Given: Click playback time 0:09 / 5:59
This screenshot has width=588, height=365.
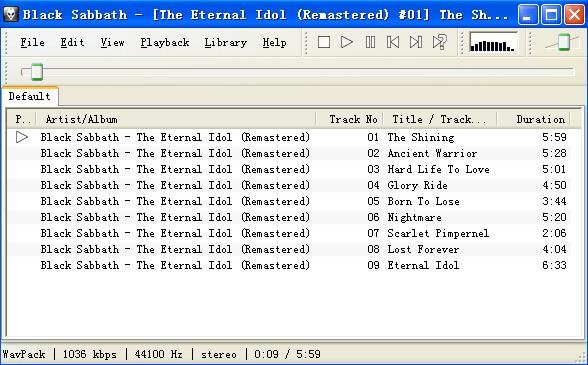Looking at the screenshot, I should (287, 354).
